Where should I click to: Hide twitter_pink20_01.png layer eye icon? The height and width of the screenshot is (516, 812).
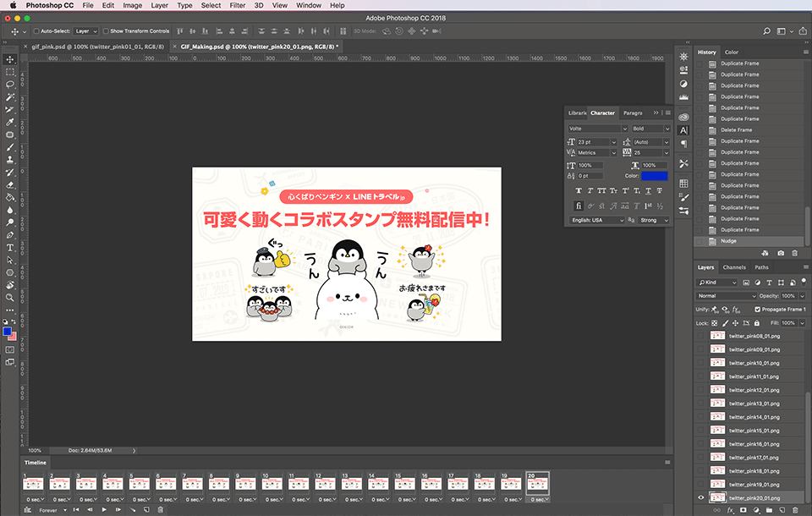coord(701,498)
